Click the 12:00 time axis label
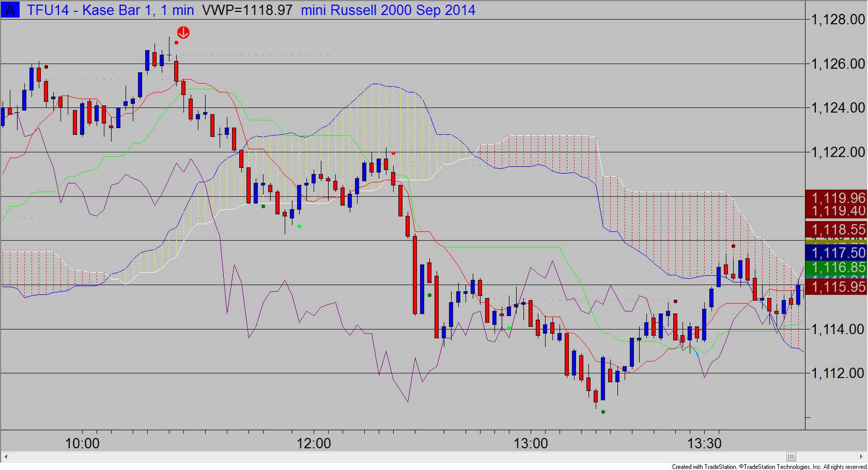Image resolution: width=868 pixels, height=470 pixels. click(x=314, y=444)
